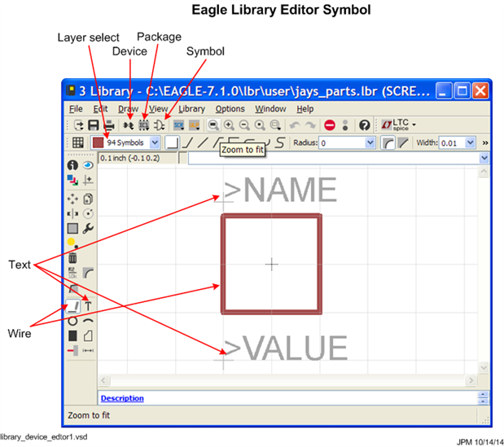Open the Options menu
The width and height of the screenshot is (504, 447).
[x=230, y=109]
